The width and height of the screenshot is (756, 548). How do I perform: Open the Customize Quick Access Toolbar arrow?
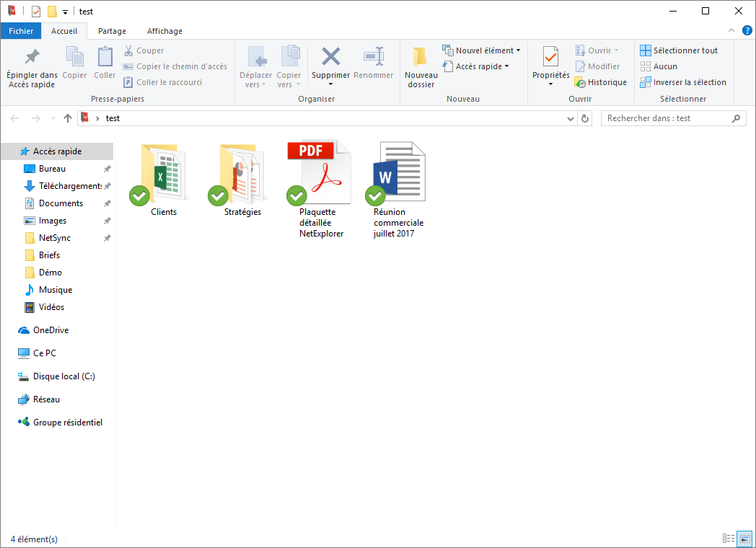tap(65, 12)
